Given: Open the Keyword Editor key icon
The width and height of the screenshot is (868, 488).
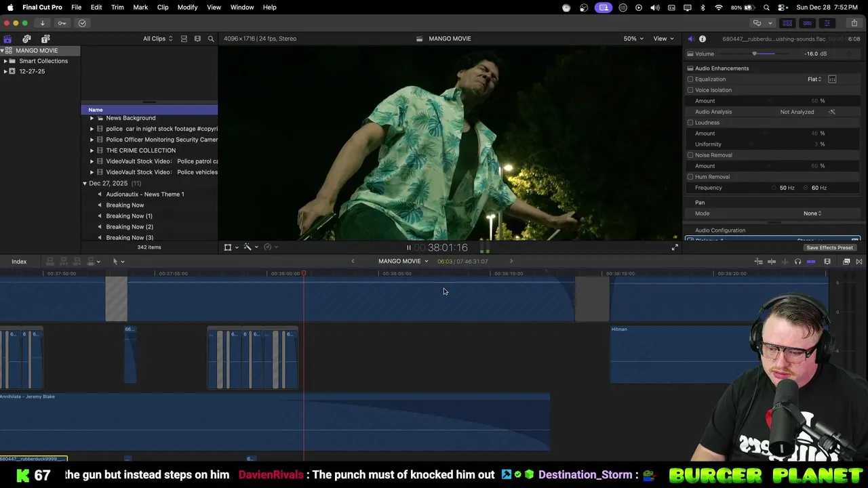Looking at the screenshot, I should coord(62,23).
